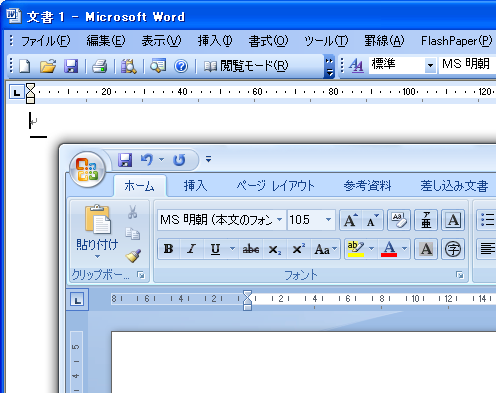Click the Cut scissors icon
Screen dimensions: 496x393
click(x=133, y=212)
